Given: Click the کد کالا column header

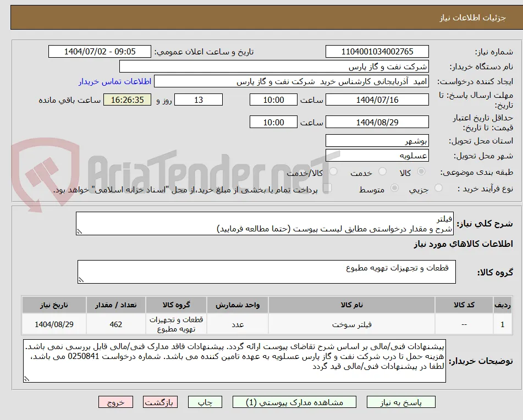Looking at the screenshot, I should coord(464,305).
